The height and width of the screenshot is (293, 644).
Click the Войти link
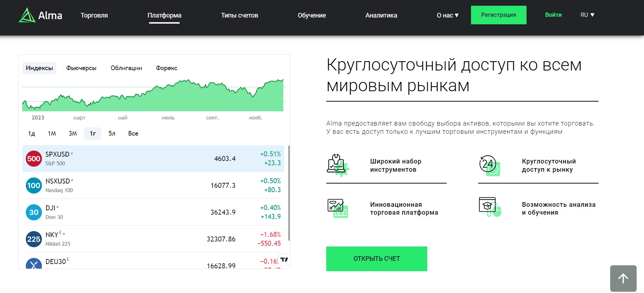[553, 15]
